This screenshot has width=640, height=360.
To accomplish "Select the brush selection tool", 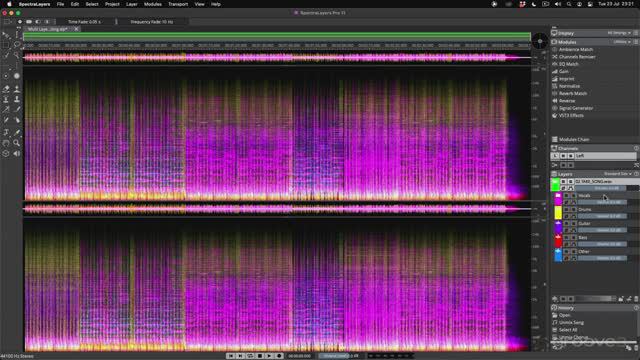I will [x=6, y=55].
